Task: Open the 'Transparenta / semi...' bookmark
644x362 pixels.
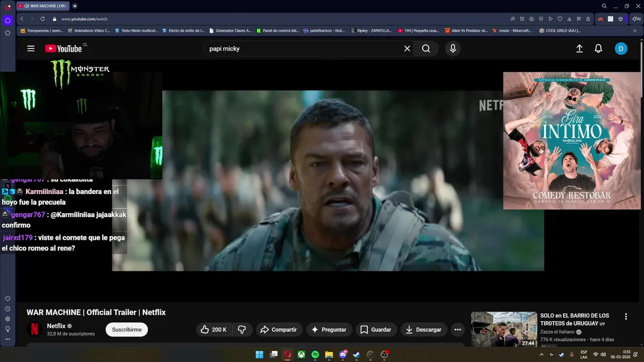Action: [41, 31]
